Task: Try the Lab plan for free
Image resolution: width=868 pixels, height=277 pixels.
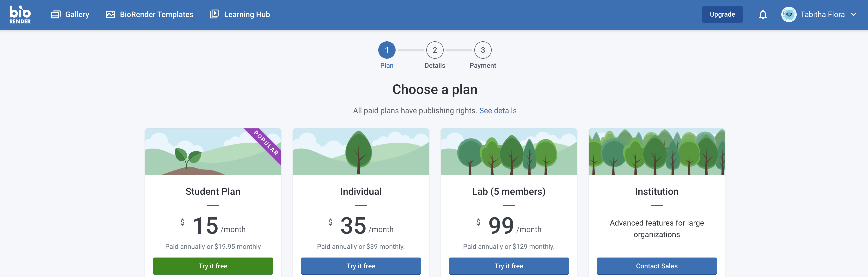Action: click(x=508, y=266)
